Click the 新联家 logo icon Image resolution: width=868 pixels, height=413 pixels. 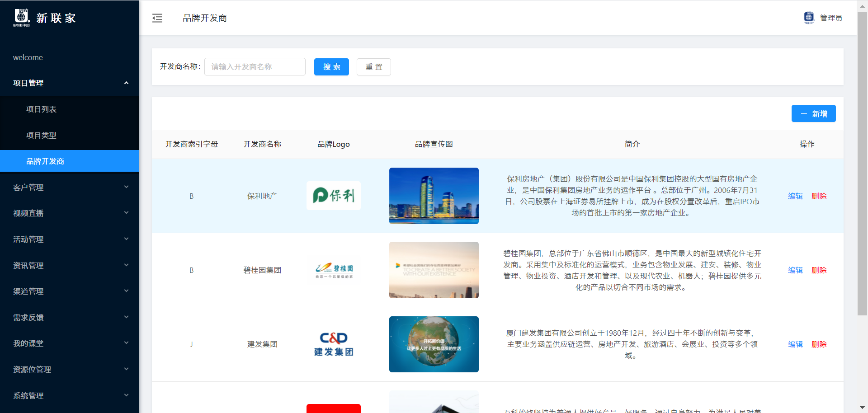[21, 18]
